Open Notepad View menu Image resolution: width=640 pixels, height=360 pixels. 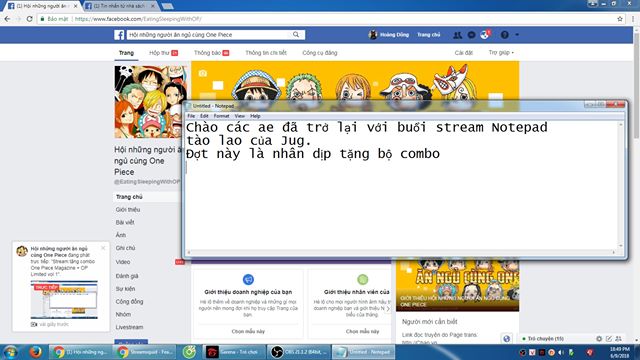pos(240,116)
